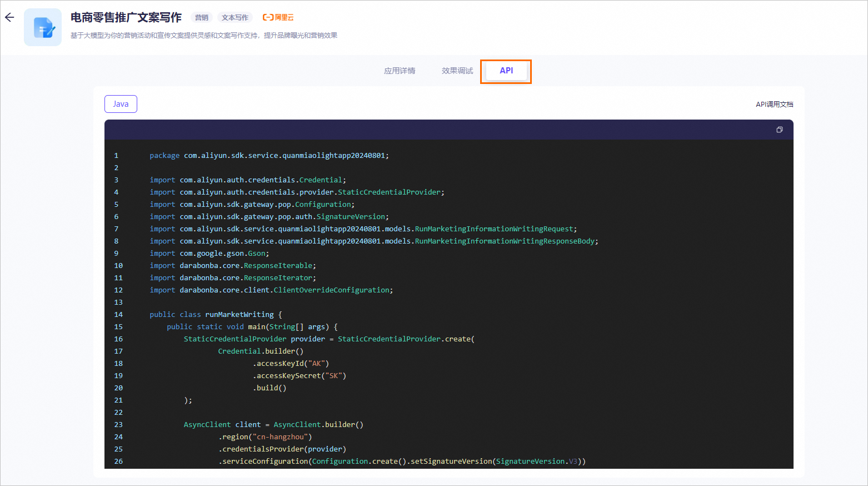Go back using the left arrow
868x486 pixels.
coord(9,17)
